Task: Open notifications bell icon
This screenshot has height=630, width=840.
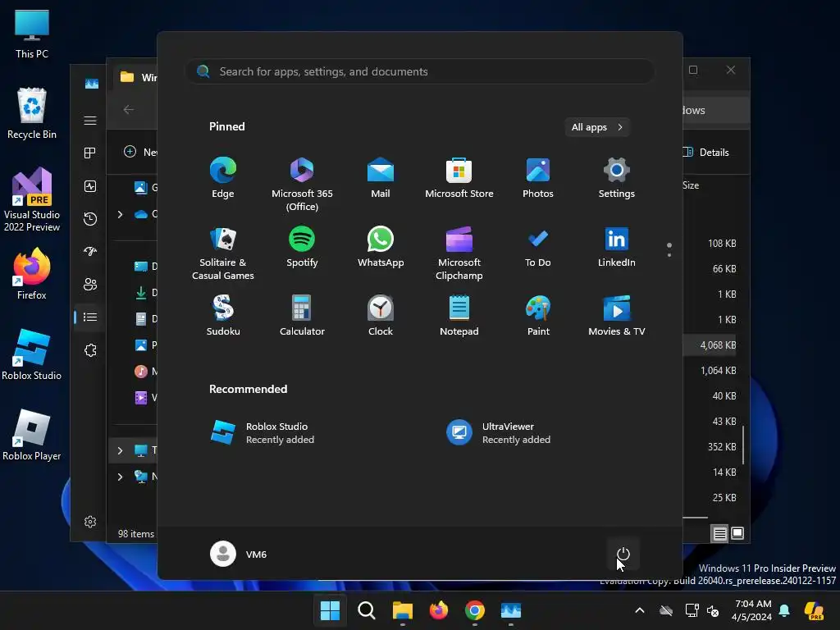Action: [784, 610]
